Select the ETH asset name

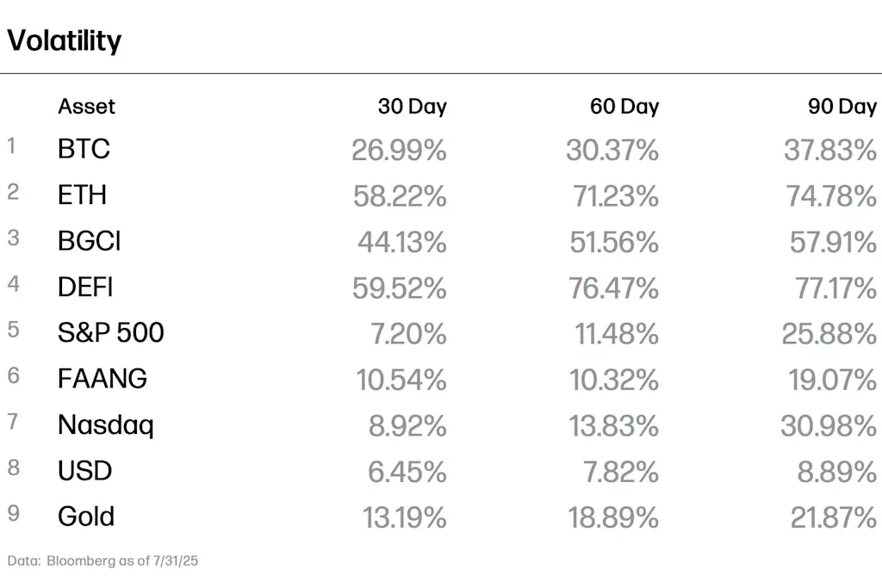point(82,195)
